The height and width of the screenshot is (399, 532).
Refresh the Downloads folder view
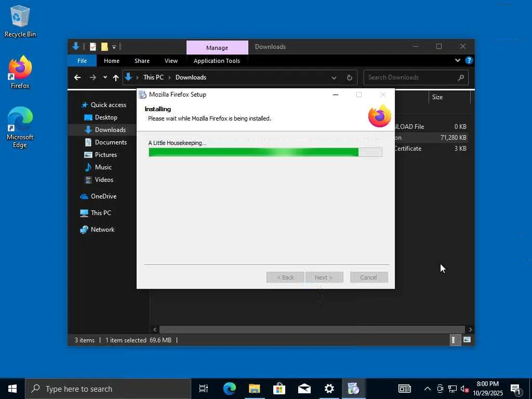click(x=350, y=78)
